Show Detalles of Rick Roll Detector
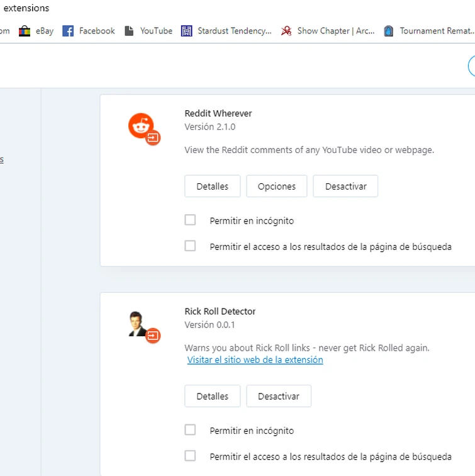The height and width of the screenshot is (476, 475). [212, 397]
